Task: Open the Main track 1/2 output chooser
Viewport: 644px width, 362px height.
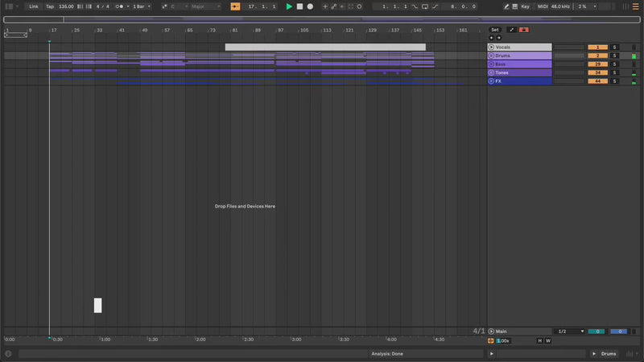Action: pyautogui.click(x=568, y=331)
